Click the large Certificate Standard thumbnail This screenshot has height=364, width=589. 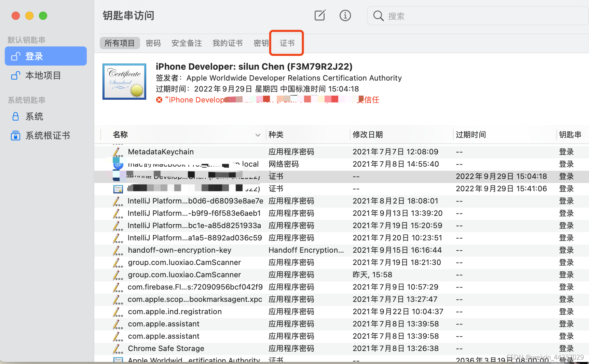(124, 82)
